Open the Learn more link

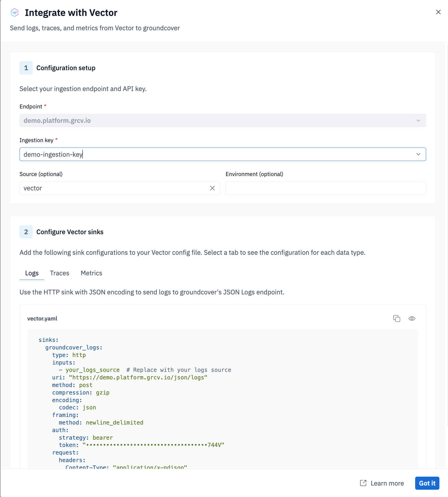(x=387, y=483)
